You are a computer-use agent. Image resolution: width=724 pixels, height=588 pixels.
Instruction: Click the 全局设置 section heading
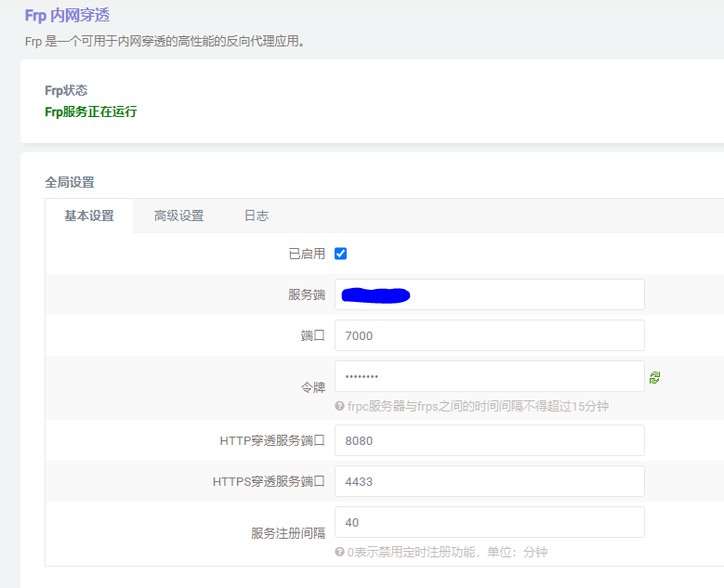point(70,182)
